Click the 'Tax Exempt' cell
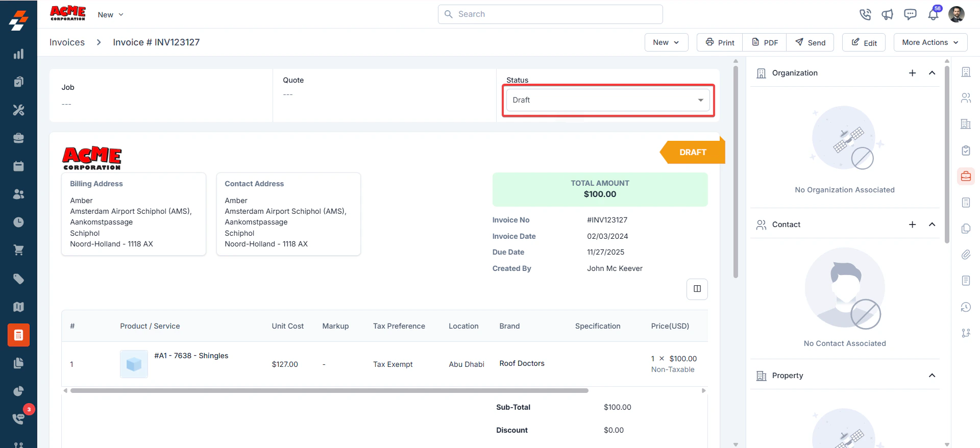 pos(393,364)
